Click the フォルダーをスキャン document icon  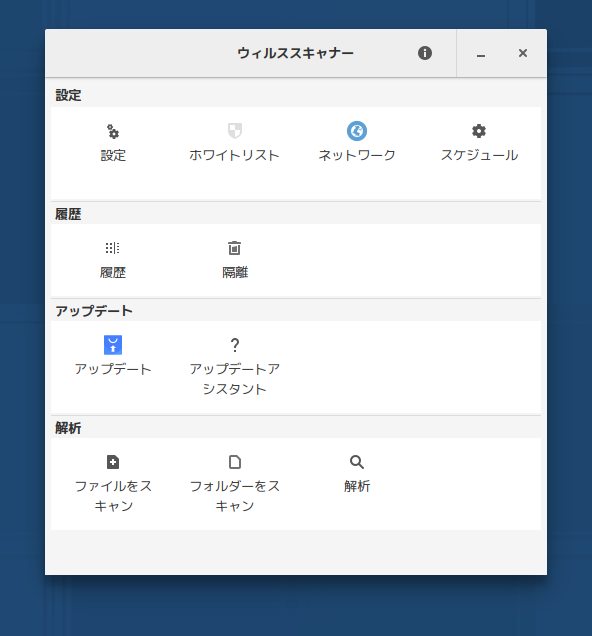coord(235,462)
